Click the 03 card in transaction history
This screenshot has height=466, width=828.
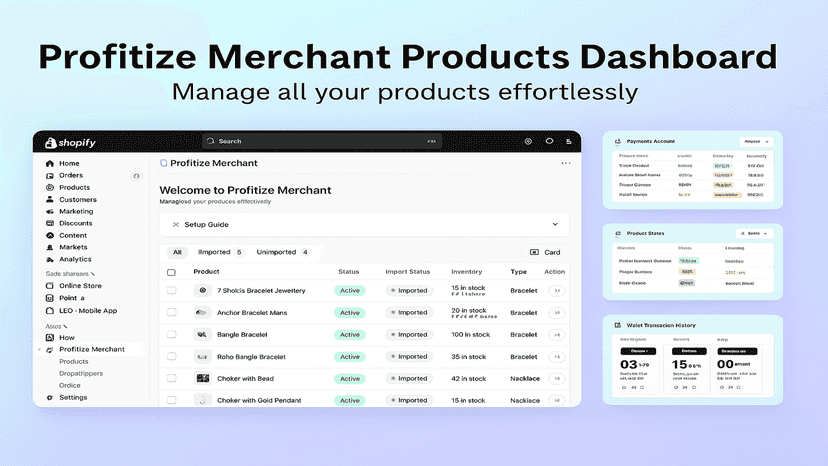pyautogui.click(x=638, y=369)
